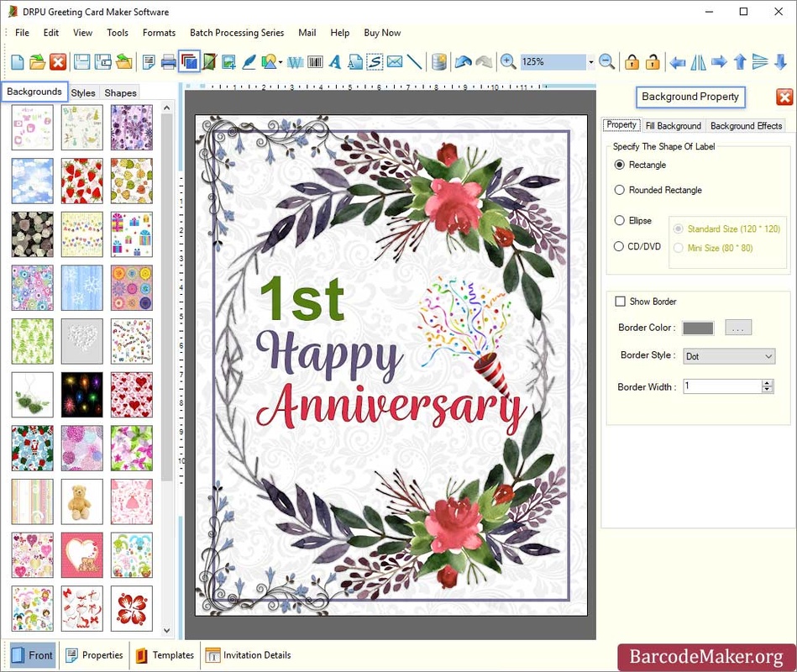Open the 125% zoom level dropdown
This screenshot has width=797, height=672.
[x=590, y=62]
